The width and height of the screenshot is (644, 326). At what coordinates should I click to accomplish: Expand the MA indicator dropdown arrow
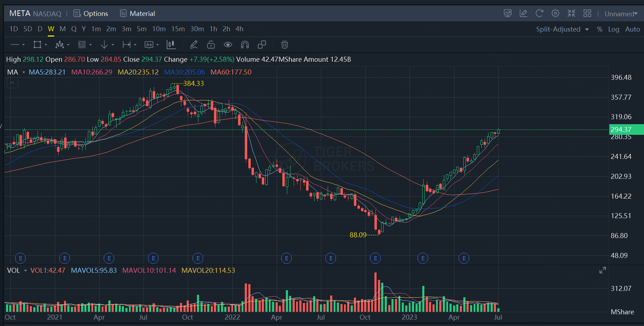point(24,72)
